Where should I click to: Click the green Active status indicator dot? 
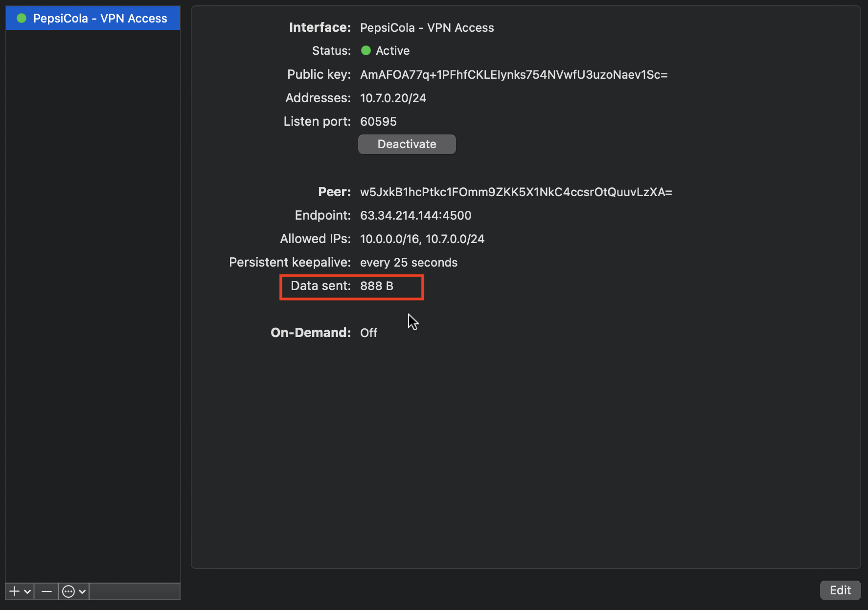pos(365,51)
